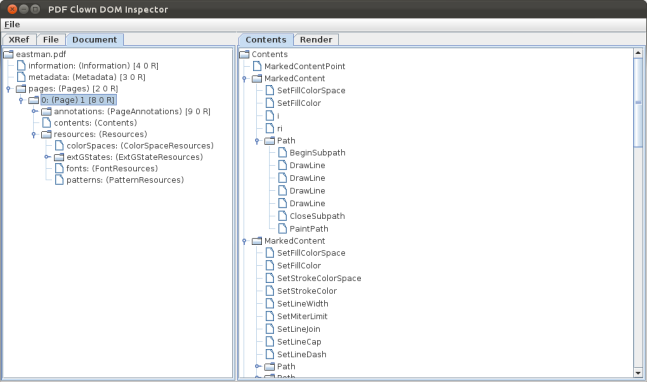This screenshot has height=382, width=647.
Task: Click the Contents root folder icon in right panel
Action: point(244,54)
